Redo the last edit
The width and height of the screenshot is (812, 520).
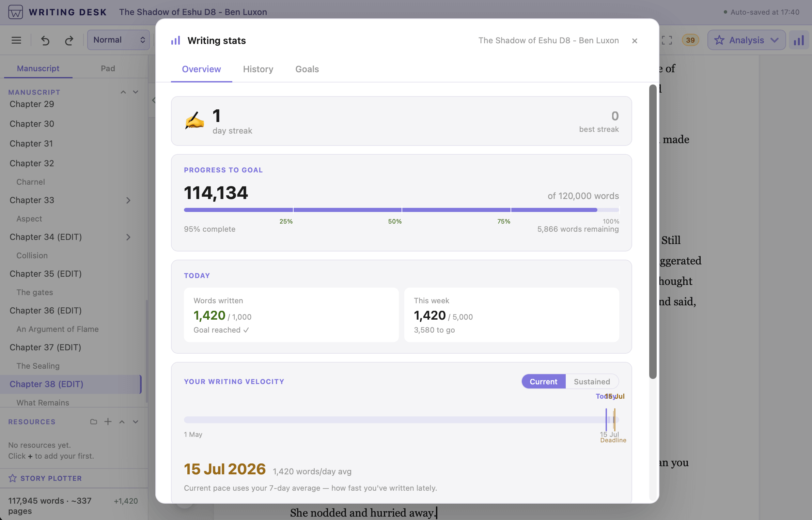(69, 40)
